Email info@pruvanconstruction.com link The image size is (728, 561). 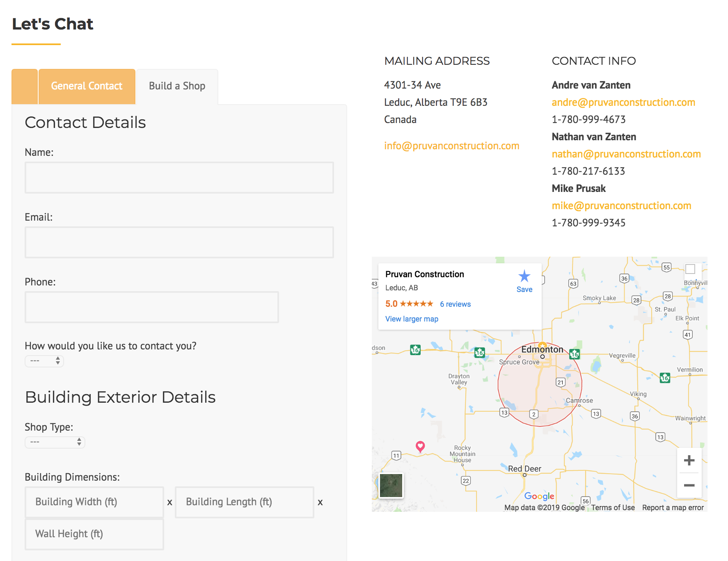pos(451,146)
